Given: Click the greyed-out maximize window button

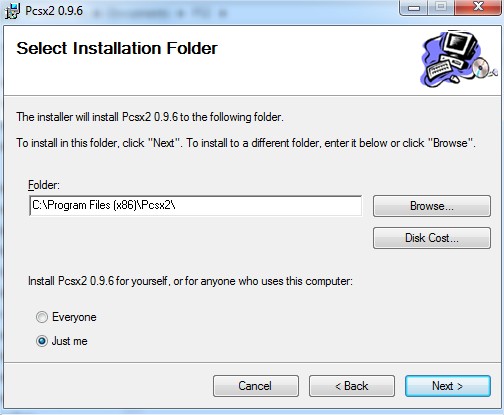Looking at the screenshot, I should point(441,7).
